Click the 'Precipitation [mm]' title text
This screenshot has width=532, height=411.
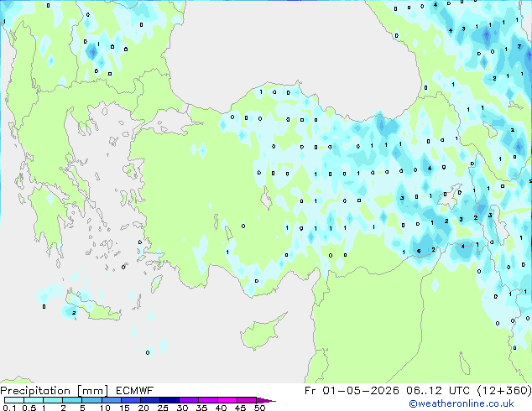(55, 391)
